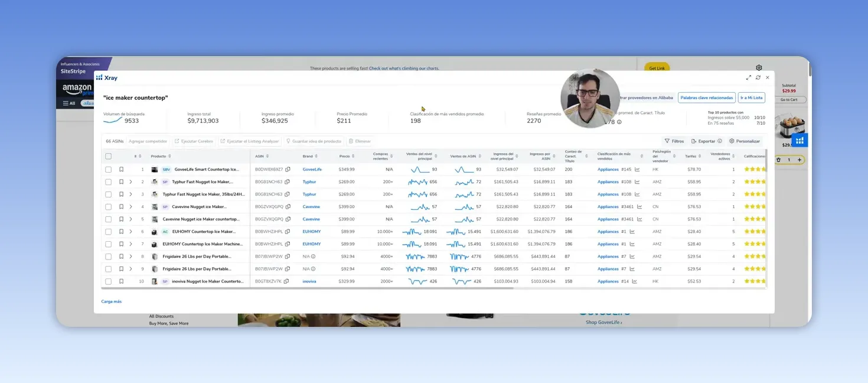Copy ASIN in row 2 Typhur
868x383 pixels.
tap(287, 182)
